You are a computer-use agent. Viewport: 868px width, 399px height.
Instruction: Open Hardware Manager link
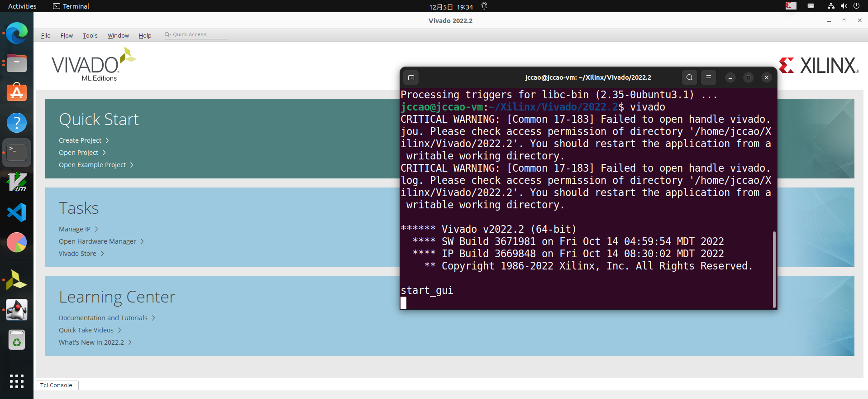97,241
